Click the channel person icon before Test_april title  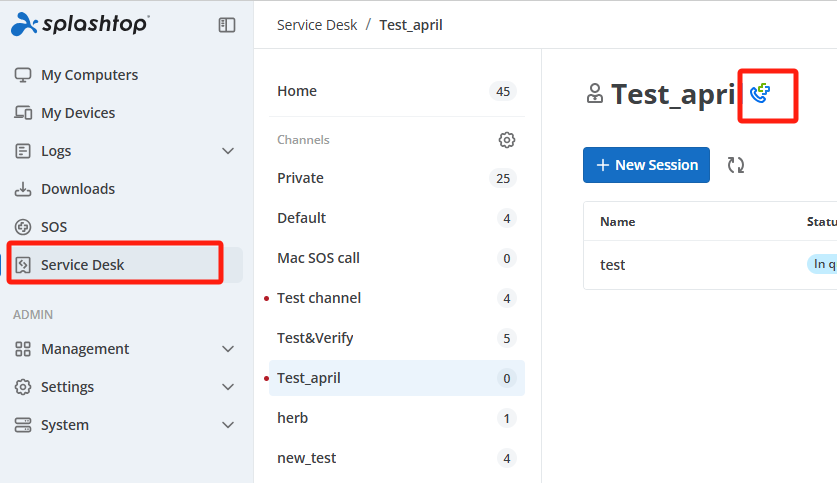[595, 93]
